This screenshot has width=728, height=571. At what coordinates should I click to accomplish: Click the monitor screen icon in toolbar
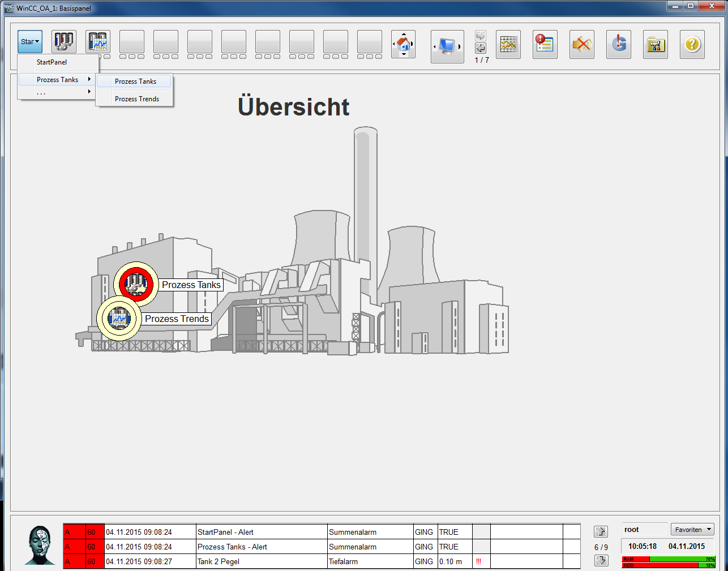tap(447, 46)
